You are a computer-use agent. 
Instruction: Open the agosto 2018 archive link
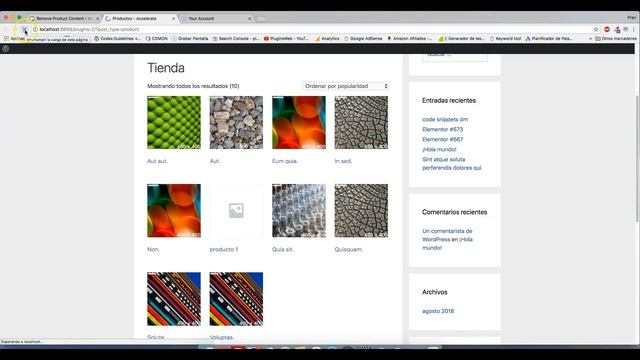click(438, 311)
